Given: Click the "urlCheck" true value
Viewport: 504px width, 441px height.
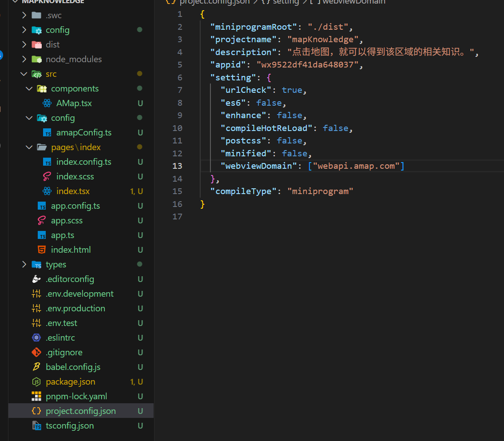Looking at the screenshot, I should click(x=292, y=90).
